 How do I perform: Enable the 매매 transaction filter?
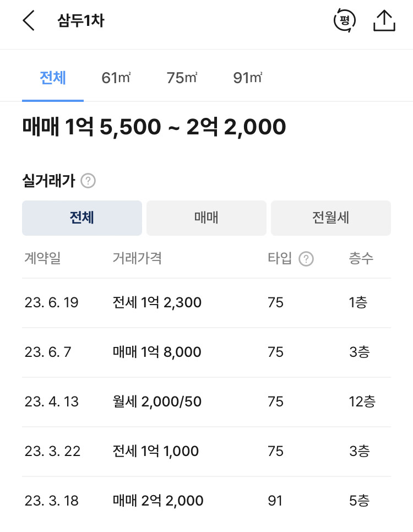point(206,218)
